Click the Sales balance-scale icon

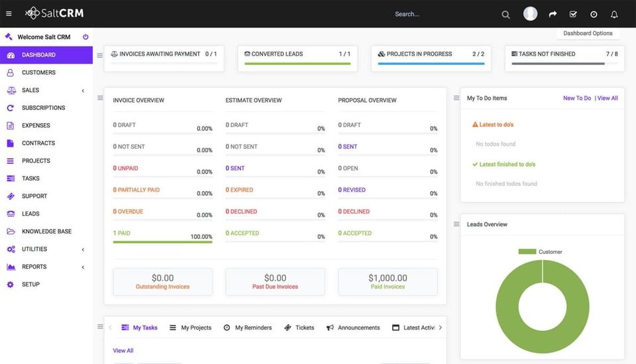pyautogui.click(x=11, y=90)
